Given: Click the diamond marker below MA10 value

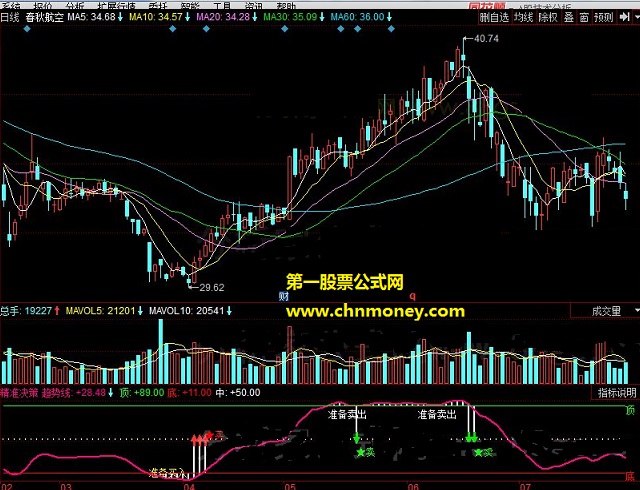Looking at the screenshot, I should click(173, 29).
